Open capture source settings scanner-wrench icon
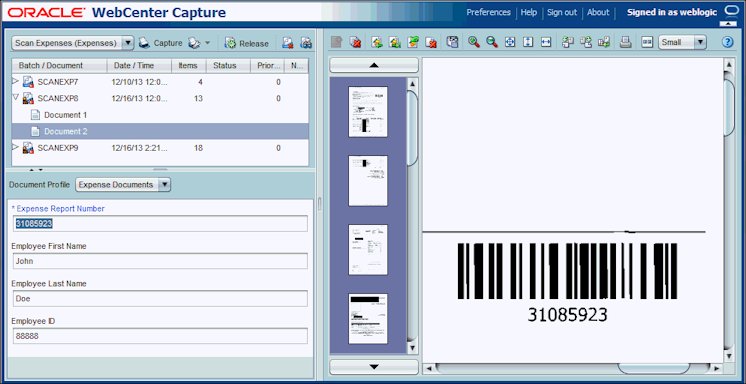The image size is (746, 384). tap(194, 43)
